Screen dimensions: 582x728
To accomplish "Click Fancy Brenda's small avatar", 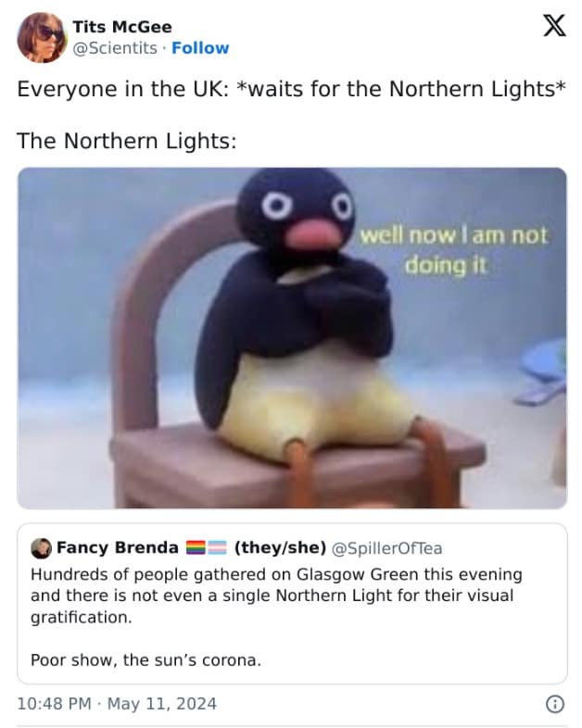I will point(41,548).
